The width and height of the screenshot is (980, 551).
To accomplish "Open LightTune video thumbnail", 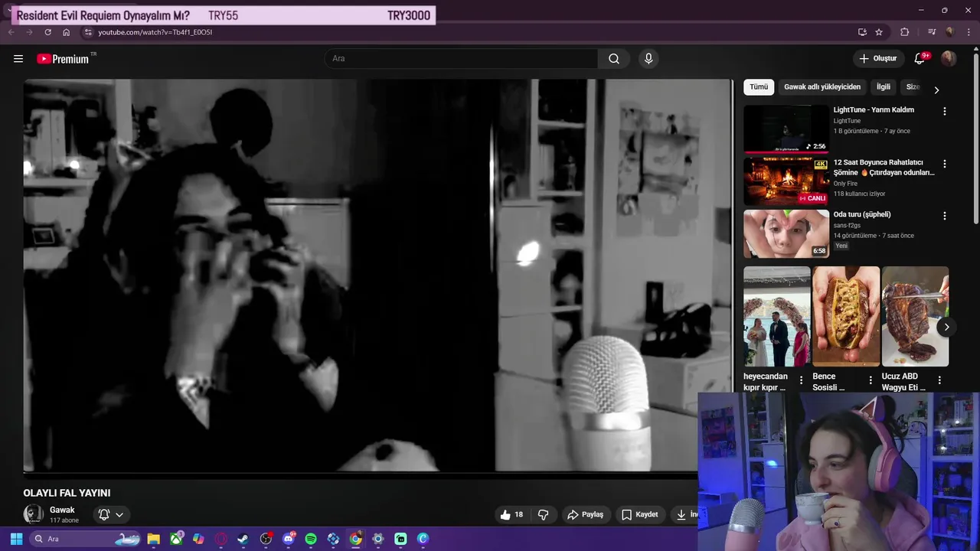I will point(786,129).
